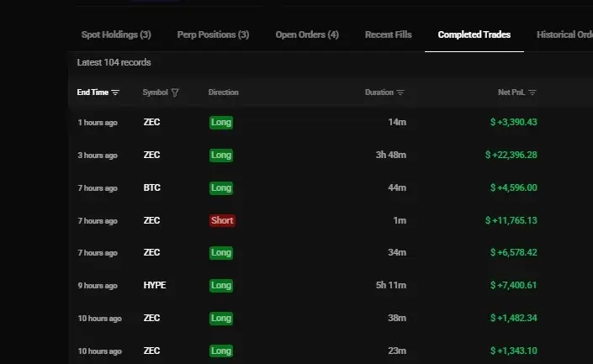
Task: Select the Completed Trades tab
Action: click(x=474, y=34)
